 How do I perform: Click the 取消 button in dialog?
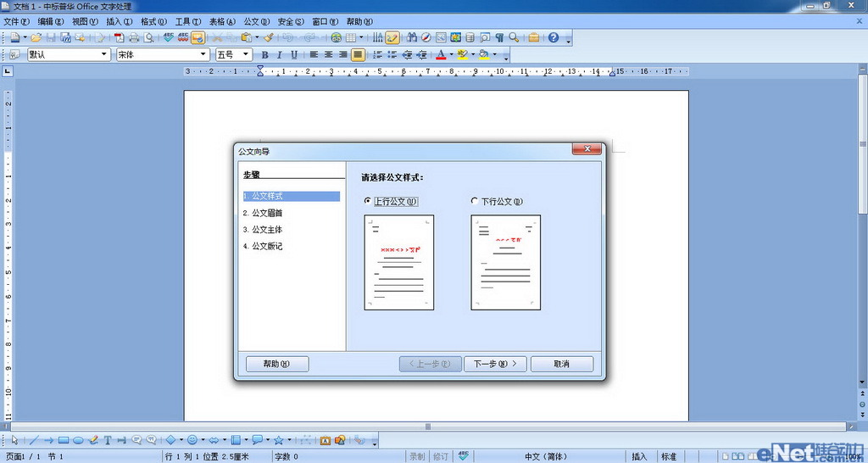561,364
